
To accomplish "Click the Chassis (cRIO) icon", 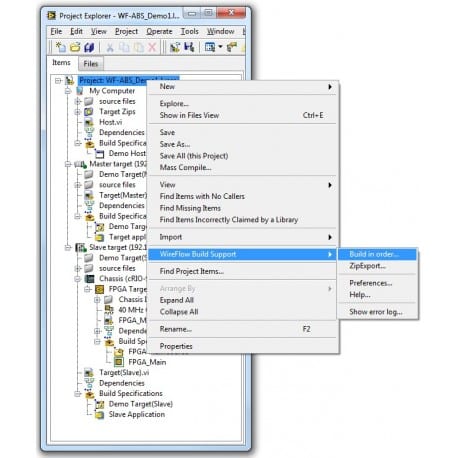I will click(89, 279).
